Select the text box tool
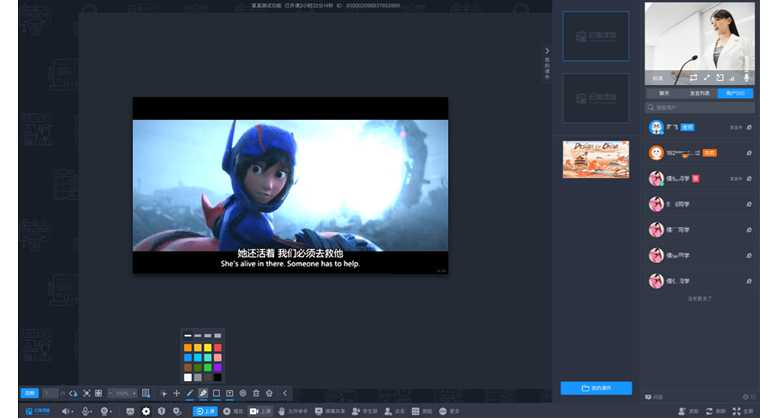The width and height of the screenshot is (777, 419). coord(229,393)
